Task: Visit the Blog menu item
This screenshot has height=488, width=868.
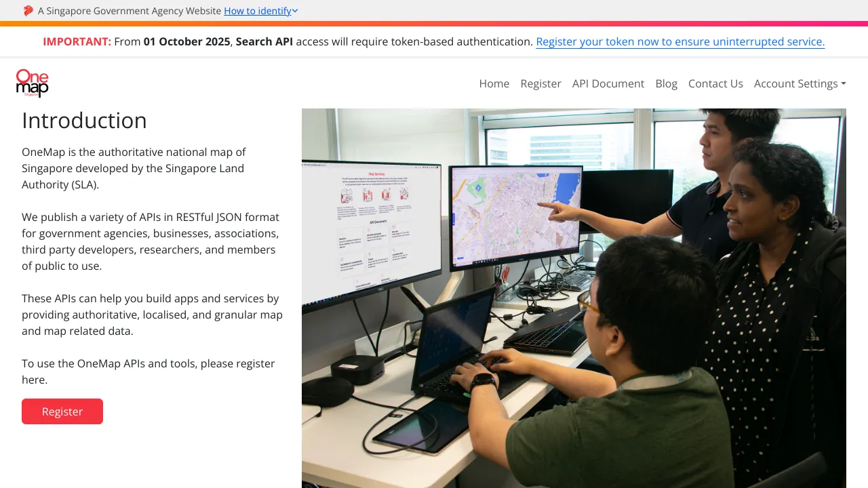Action: (x=667, y=83)
